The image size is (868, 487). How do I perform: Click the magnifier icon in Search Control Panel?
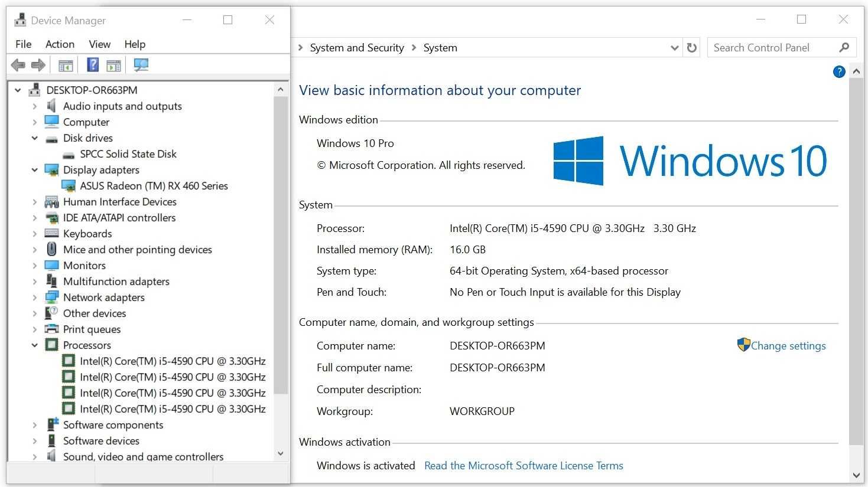pyautogui.click(x=844, y=48)
